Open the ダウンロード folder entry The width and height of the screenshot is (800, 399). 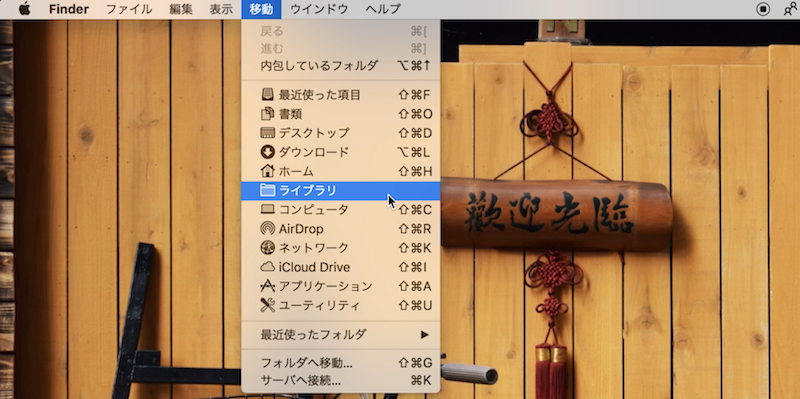(341, 152)
